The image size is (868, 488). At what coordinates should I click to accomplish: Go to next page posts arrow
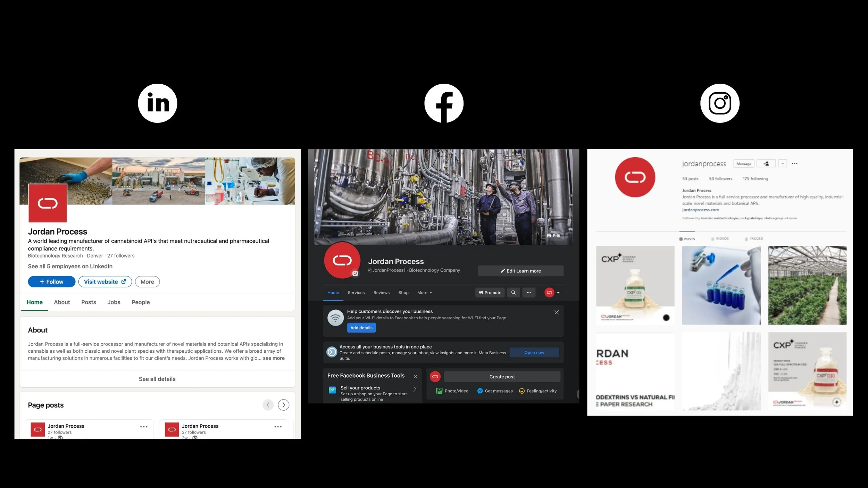pyautogui.click(x=284, y=405)
